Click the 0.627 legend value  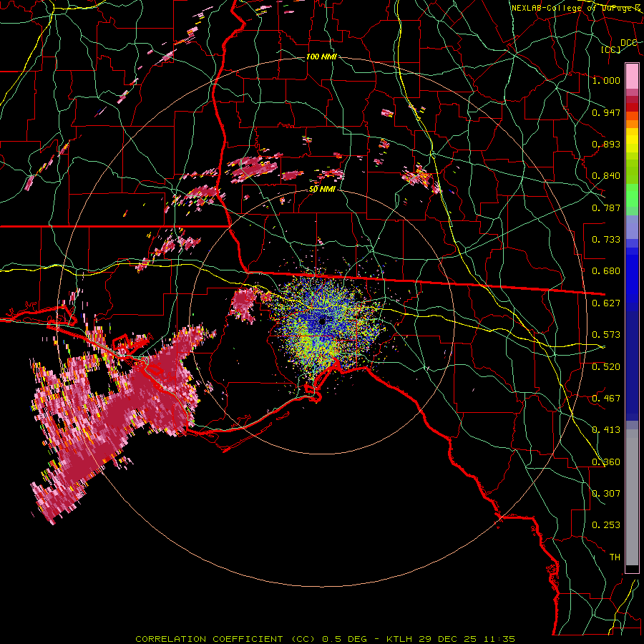point(606,303)
